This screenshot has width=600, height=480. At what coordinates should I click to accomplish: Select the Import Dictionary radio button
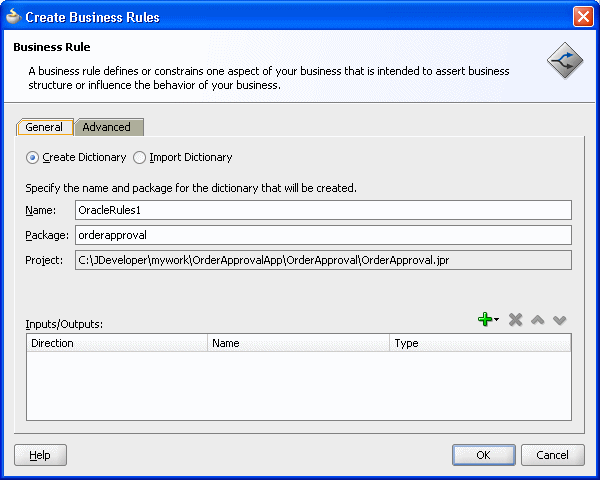click(139, 158)
